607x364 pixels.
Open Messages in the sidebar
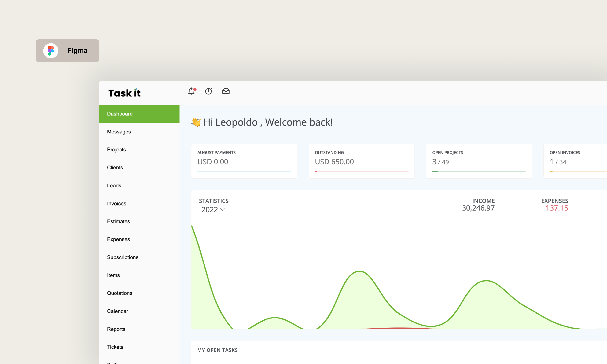coord(139,132)
